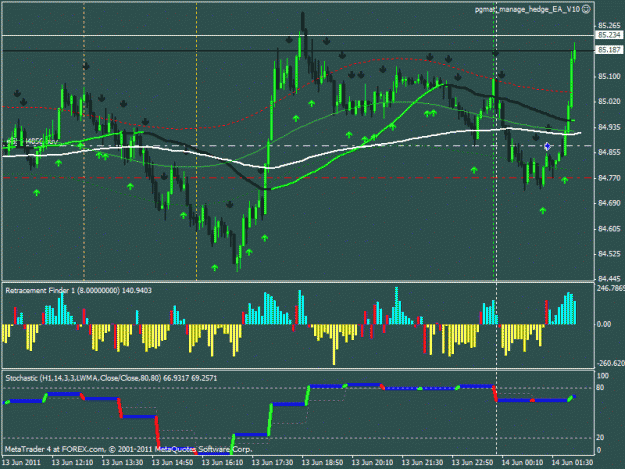The image size is (625, 469).
Task: Click the 13 Jun 21:30 time label
Action: tap(422, 463)
